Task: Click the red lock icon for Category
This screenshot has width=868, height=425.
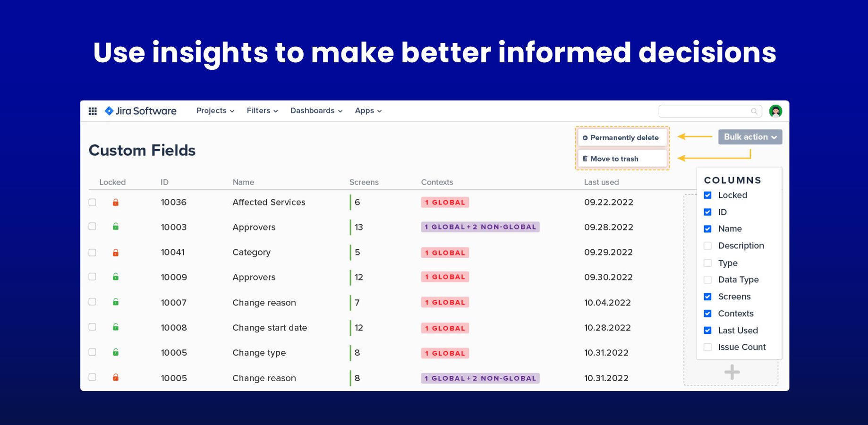Action: click(x=116, y=253)
